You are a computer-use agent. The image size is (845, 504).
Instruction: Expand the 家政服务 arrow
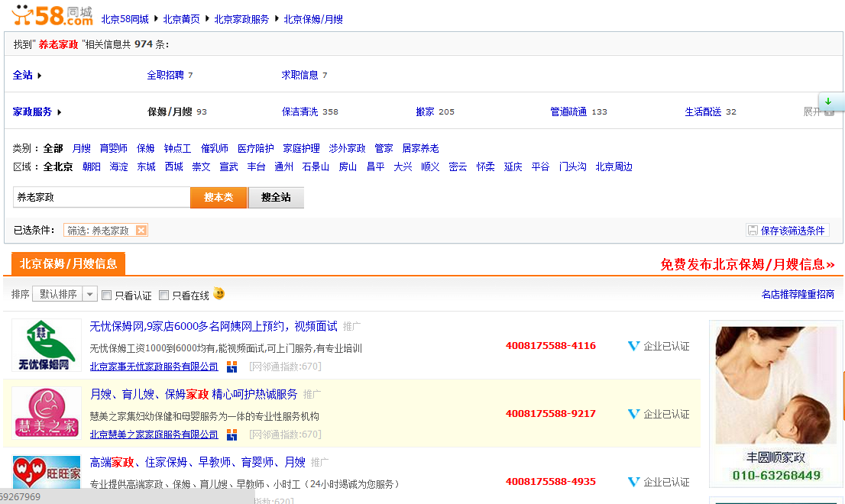60,112
